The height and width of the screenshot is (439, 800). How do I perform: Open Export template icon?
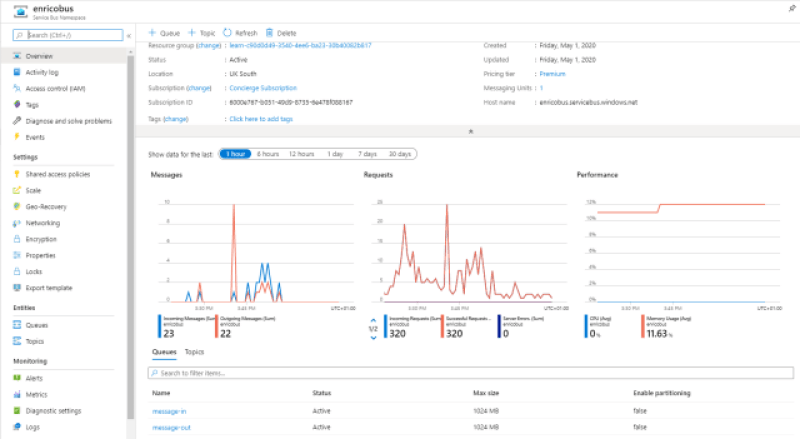point(17,288)
